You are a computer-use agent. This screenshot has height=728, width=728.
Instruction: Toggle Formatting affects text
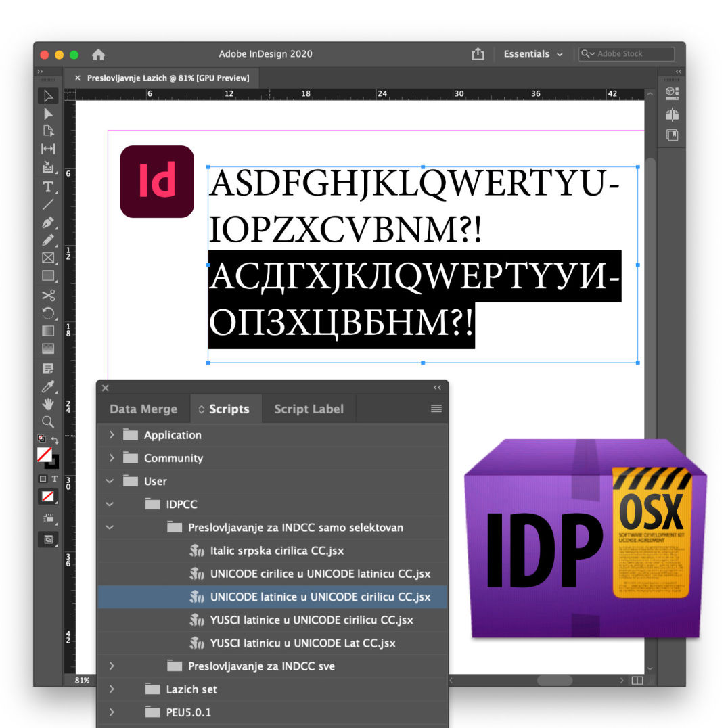click(55, 478)
